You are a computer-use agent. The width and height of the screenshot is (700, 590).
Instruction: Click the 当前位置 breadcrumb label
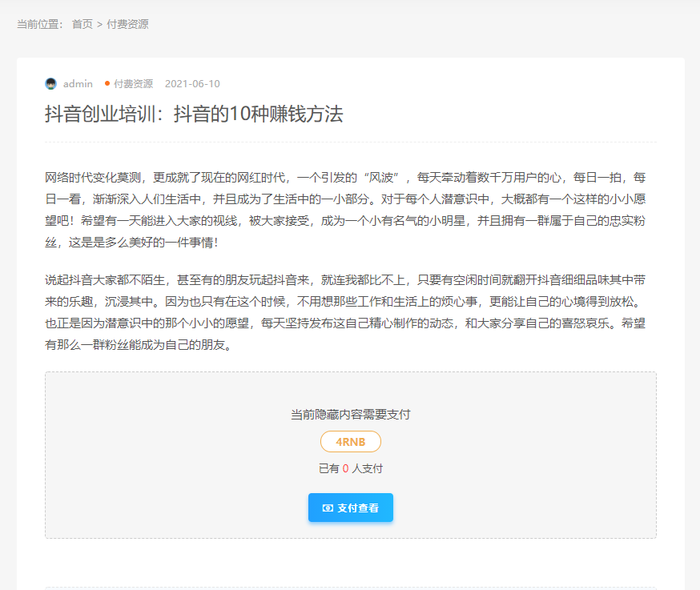pos(40,24)
